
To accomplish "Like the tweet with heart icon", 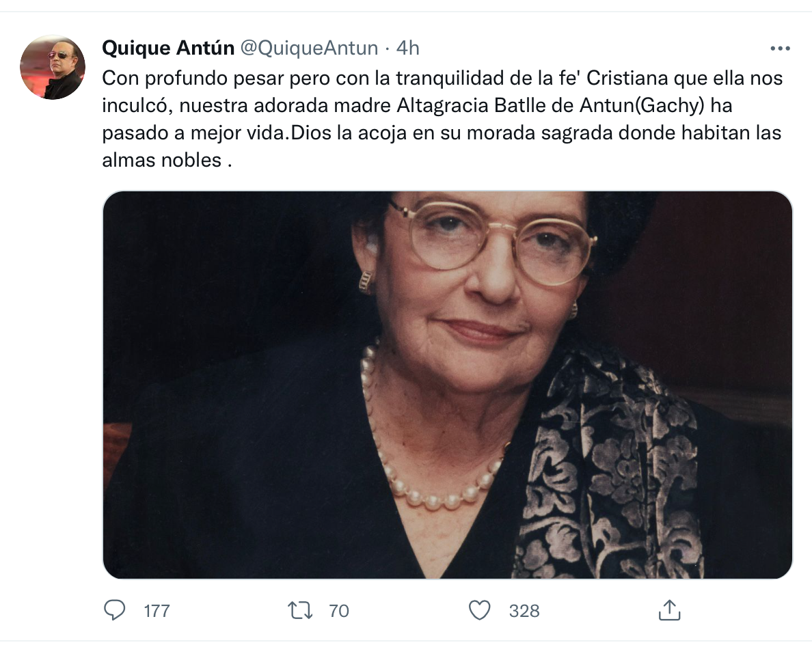I will click(x=480, y=610).
